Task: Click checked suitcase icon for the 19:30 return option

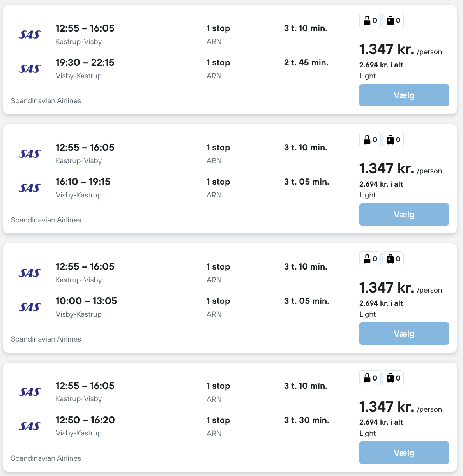Action: (x=390, y=21)
